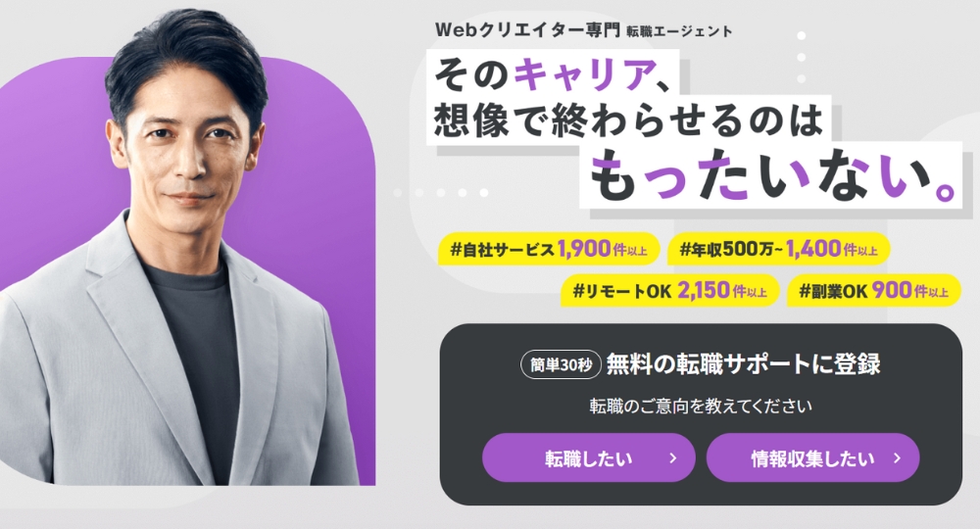Screen dimensions: 980x529
Task: Click the chevron arrow inside 情報収集したい button
Action: 898,458
